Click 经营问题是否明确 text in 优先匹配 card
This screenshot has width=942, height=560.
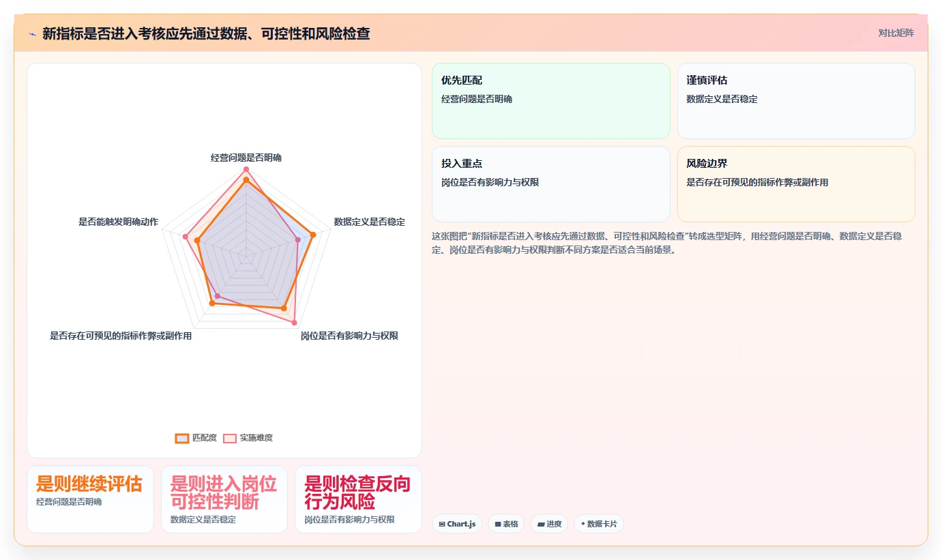[x=477, y=99]
